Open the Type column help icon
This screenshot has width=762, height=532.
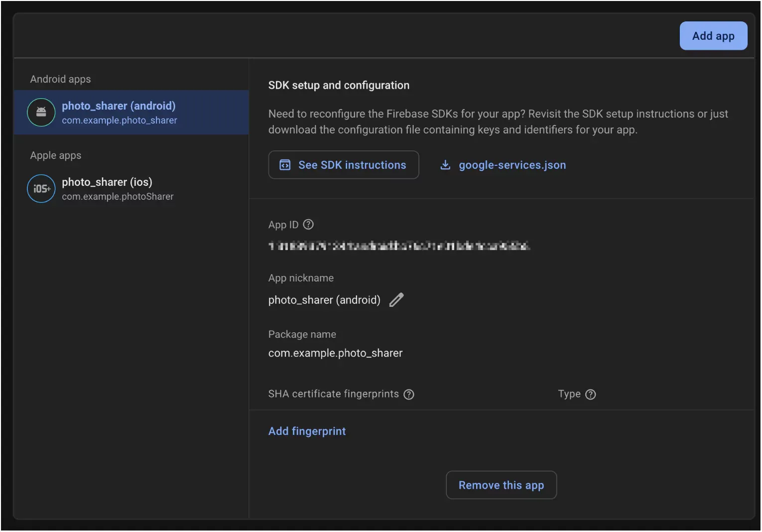tap(591, 395)
